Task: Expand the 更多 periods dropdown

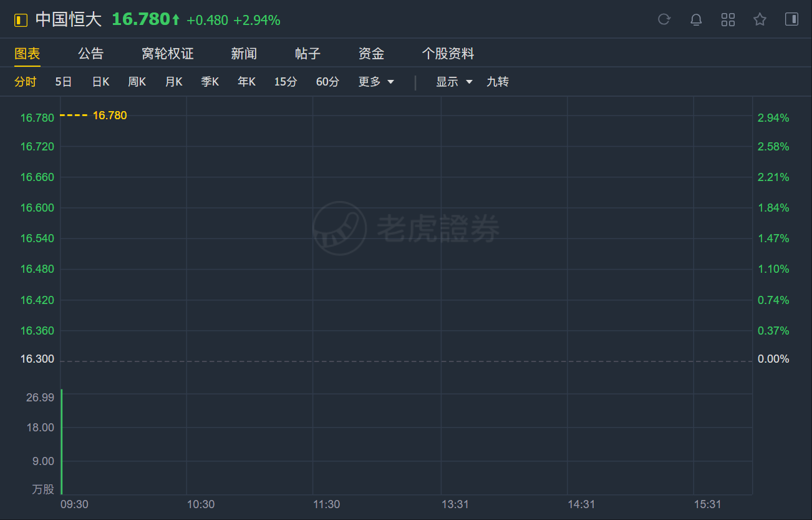Action: click(376, 82)
